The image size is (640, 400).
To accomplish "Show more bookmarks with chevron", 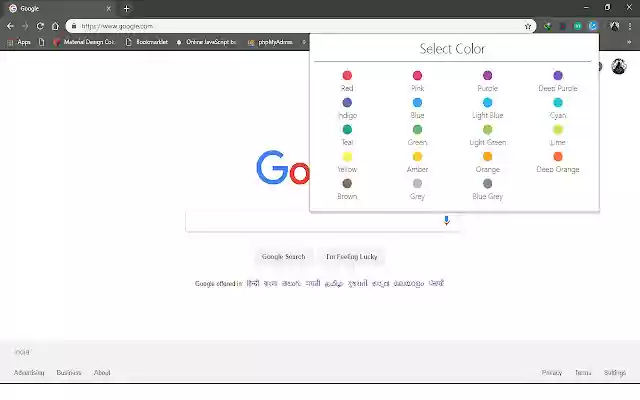I will pyautogui.click(x=629, y=42).
